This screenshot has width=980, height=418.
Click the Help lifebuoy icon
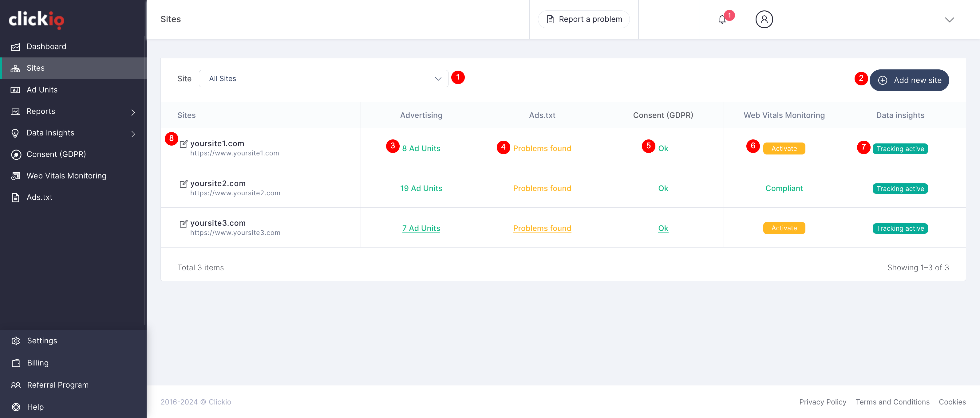point(16,407)
